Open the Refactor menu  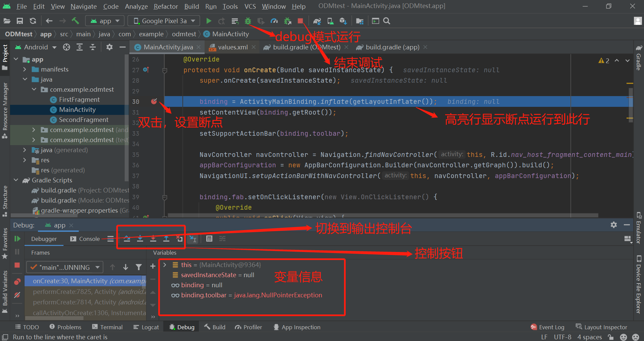(166, 6)
